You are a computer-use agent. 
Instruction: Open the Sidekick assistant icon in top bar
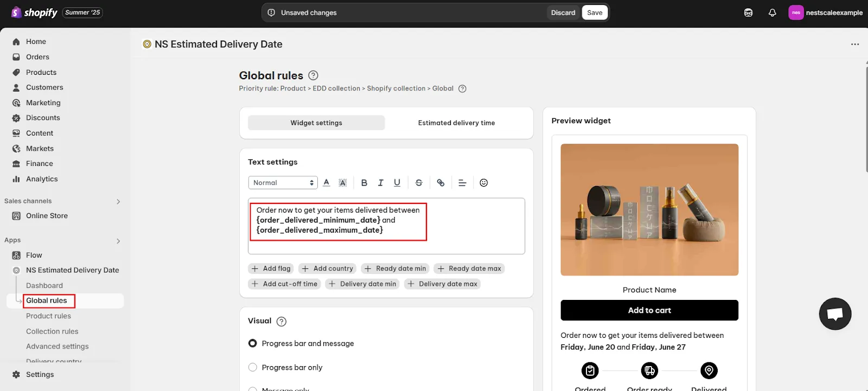tap(748, 12)
